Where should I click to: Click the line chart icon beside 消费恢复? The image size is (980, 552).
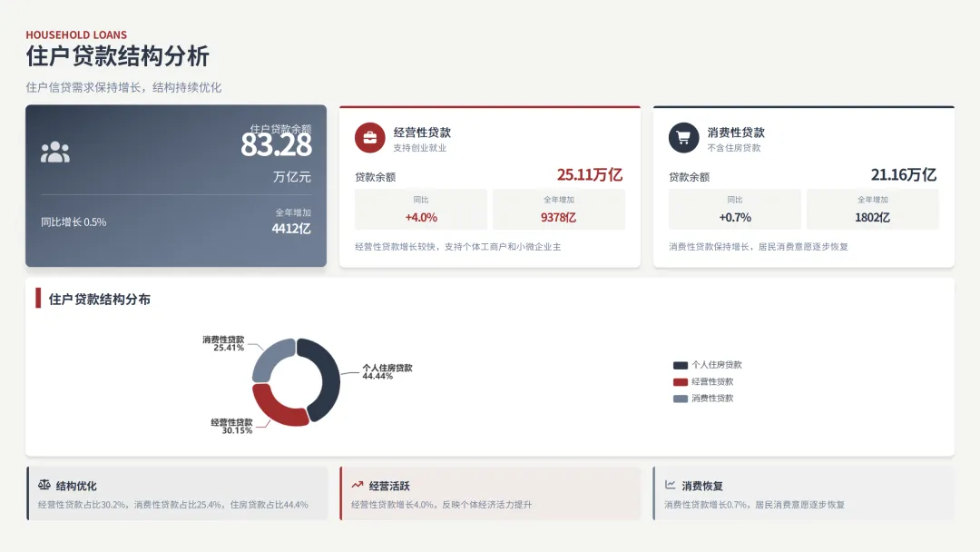coord(670,485)
